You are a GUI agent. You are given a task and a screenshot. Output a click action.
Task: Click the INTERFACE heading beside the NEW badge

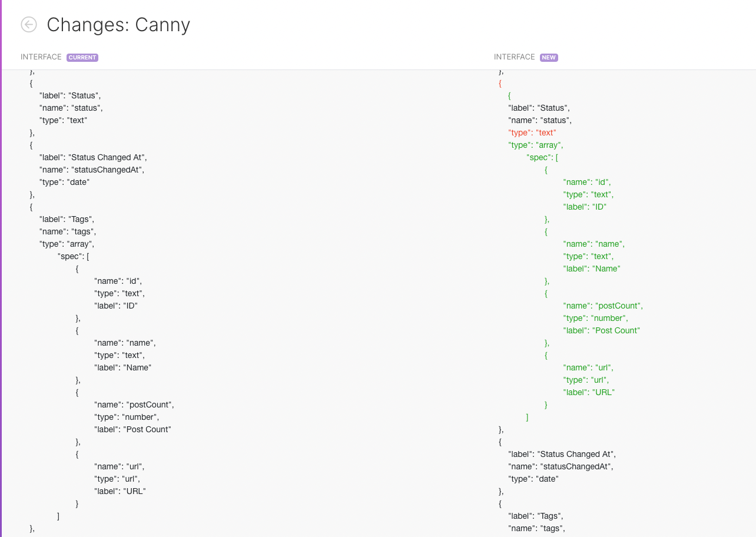515,57
